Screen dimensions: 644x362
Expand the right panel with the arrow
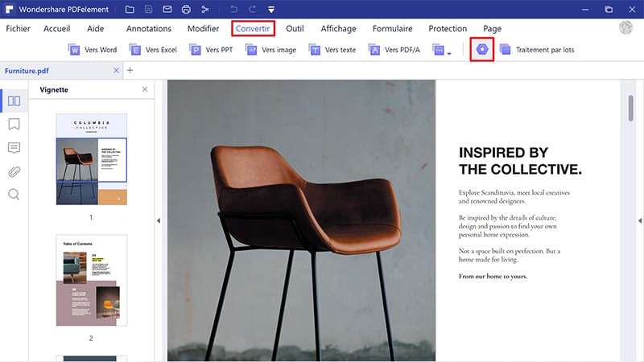pos(640,220)
